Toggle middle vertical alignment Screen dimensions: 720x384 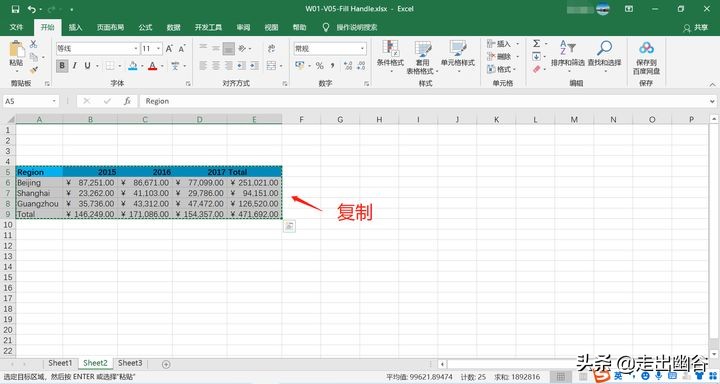[216, 48]
